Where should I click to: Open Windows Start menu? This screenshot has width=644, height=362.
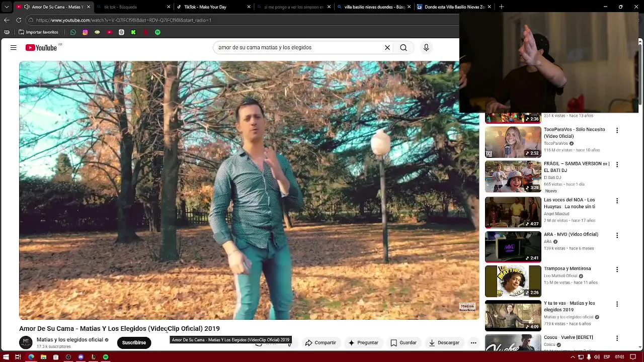point(5,357)
